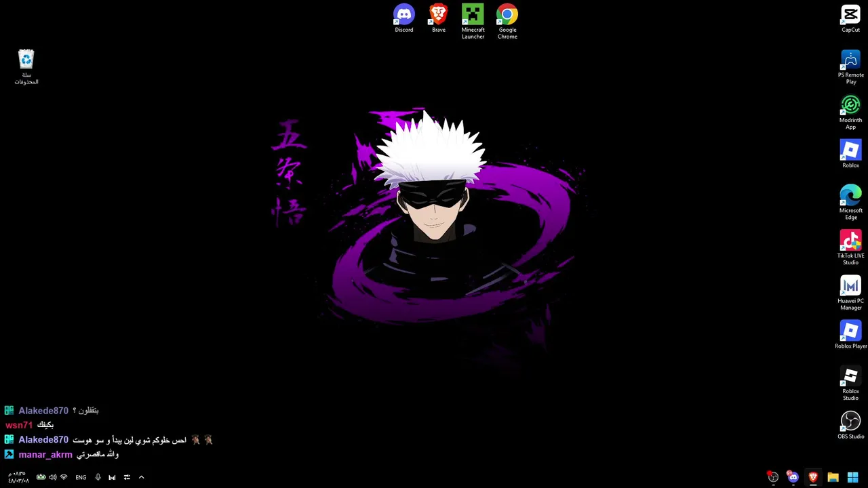Click the sliders tray icon beside the chevron
Screen dimensions: 868x488
127,477
